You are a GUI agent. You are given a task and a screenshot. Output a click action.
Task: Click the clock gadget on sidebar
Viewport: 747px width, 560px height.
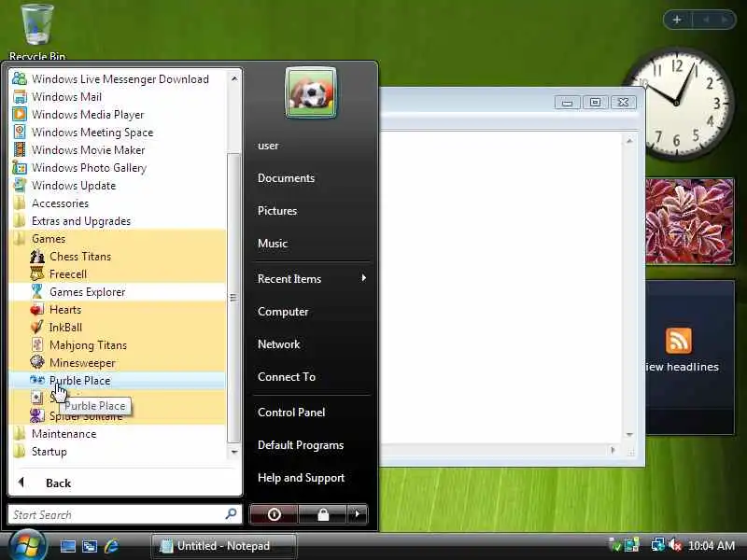click(x=676, y=103)
